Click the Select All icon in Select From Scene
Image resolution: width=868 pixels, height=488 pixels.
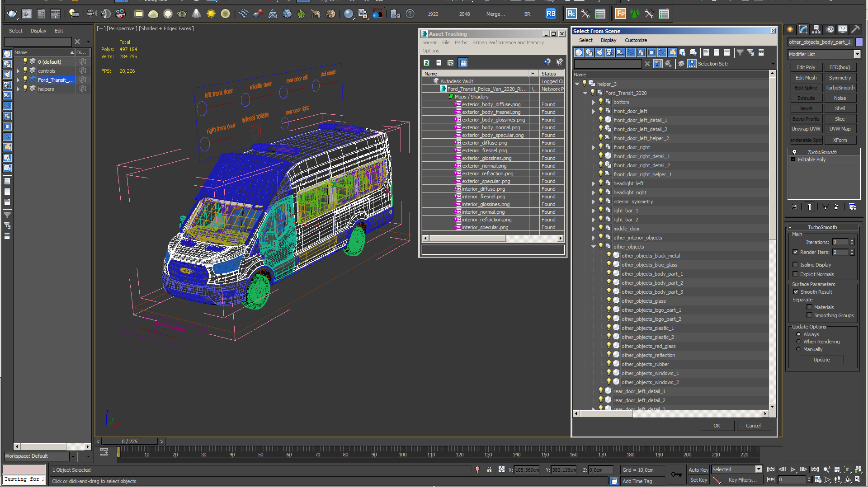pos(706,52)
